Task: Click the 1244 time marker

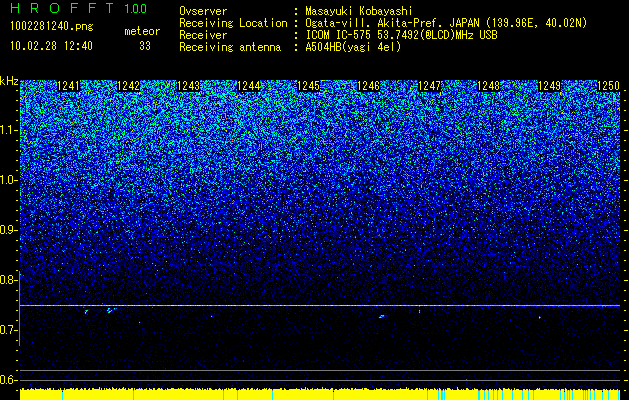Action: click(249, 86)
